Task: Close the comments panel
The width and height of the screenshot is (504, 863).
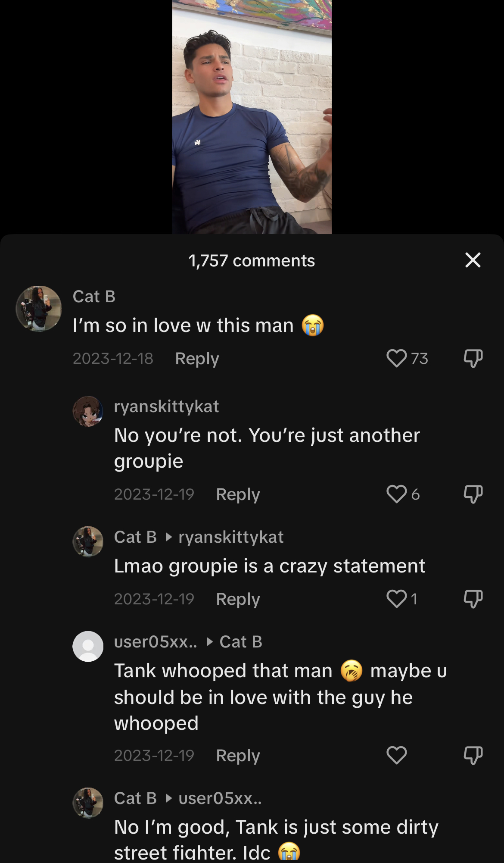Action: pyautogui.click(x=473, y=260)
